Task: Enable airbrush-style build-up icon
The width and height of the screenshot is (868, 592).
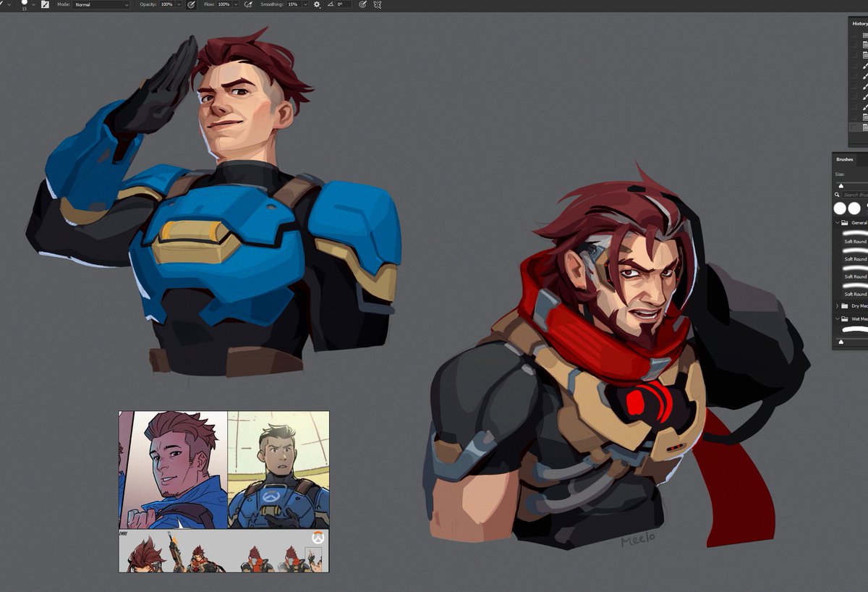Action: pos(248,4)
